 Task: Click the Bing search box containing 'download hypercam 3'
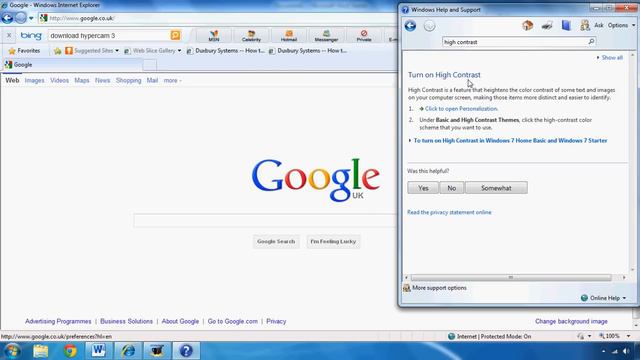[108, 36]
